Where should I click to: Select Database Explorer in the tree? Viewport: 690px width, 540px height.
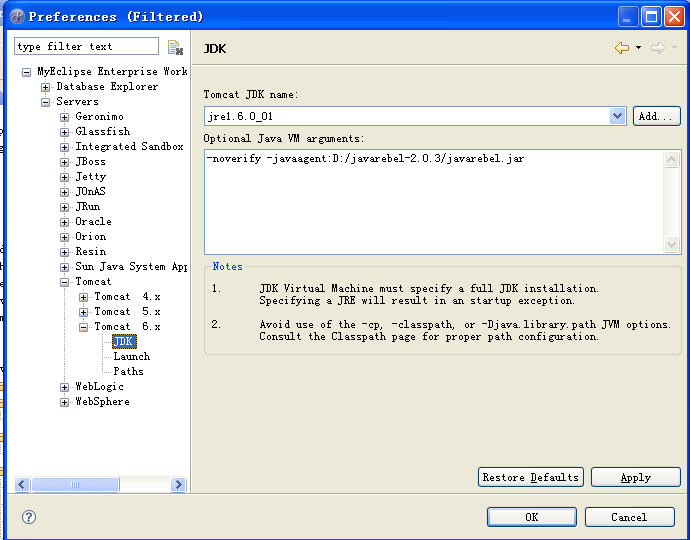coord(107,86)
